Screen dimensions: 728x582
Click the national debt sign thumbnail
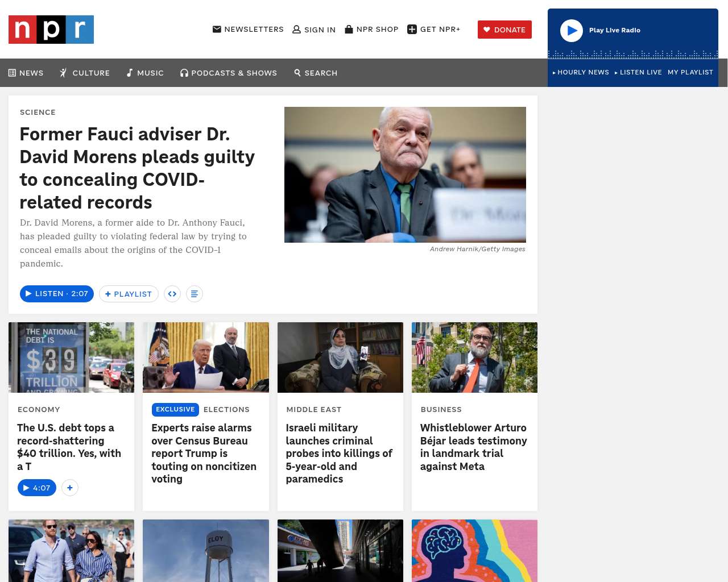[72, 357]
